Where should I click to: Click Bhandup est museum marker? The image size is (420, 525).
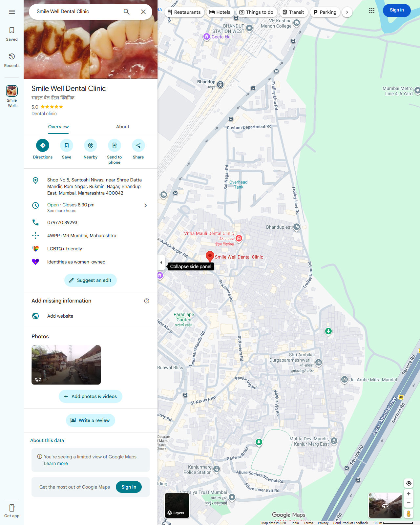tap(297, 227)
